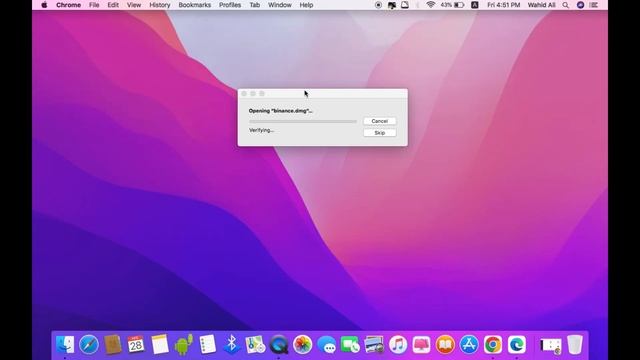Launch FaceTime from the dock

click(x=350, y=344)
